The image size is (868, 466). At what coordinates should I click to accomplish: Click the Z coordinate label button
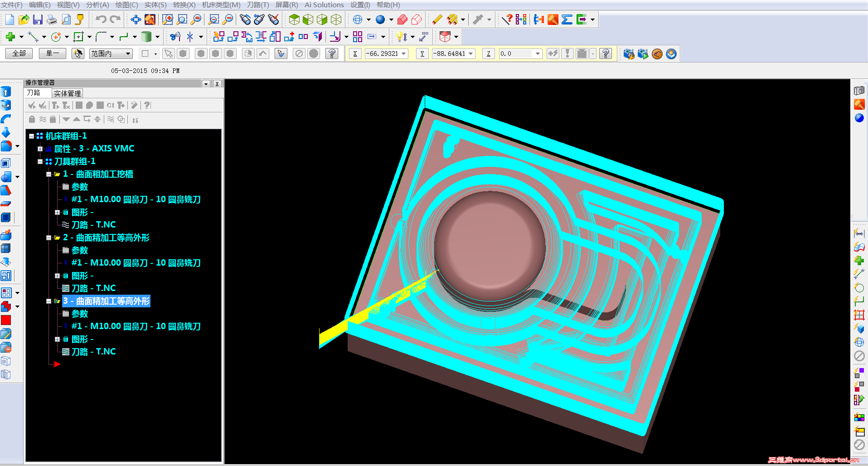[488, 53]
